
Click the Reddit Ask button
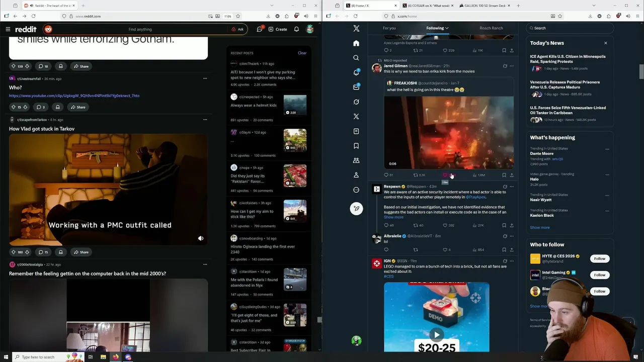237,29
